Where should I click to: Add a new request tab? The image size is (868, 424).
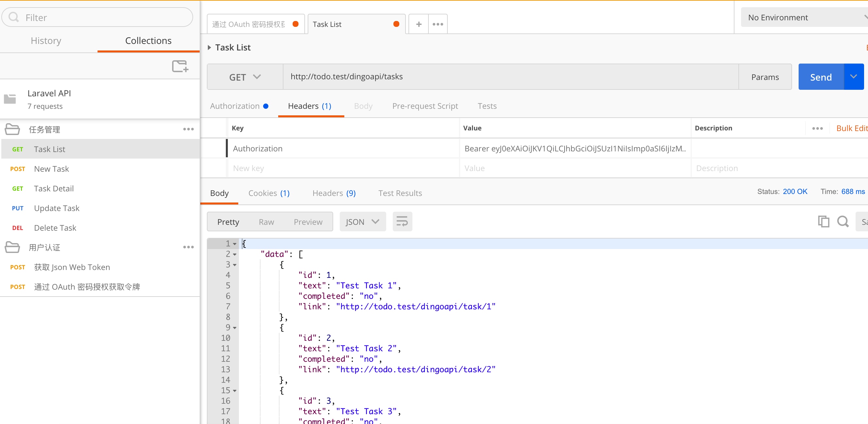(419, 24)
